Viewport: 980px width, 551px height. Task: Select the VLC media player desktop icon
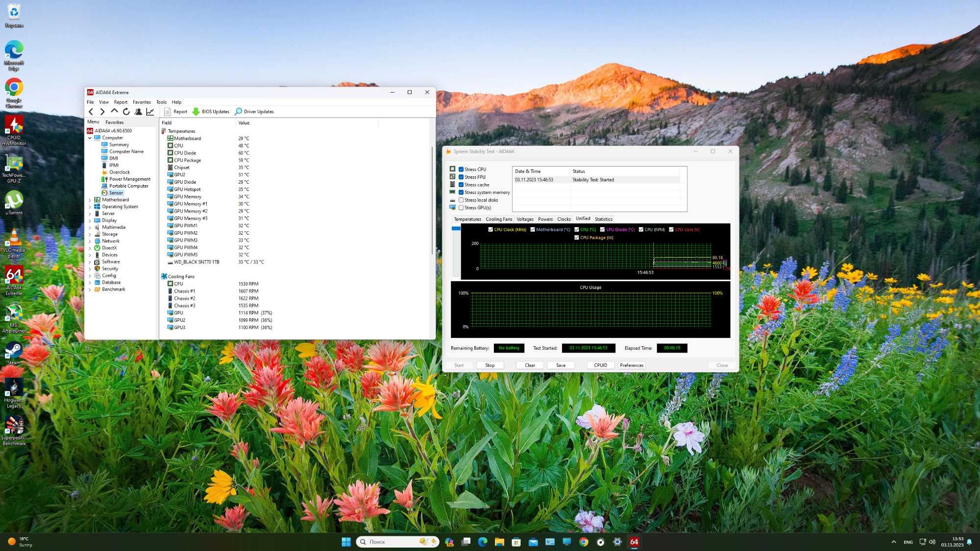[14, 243]
